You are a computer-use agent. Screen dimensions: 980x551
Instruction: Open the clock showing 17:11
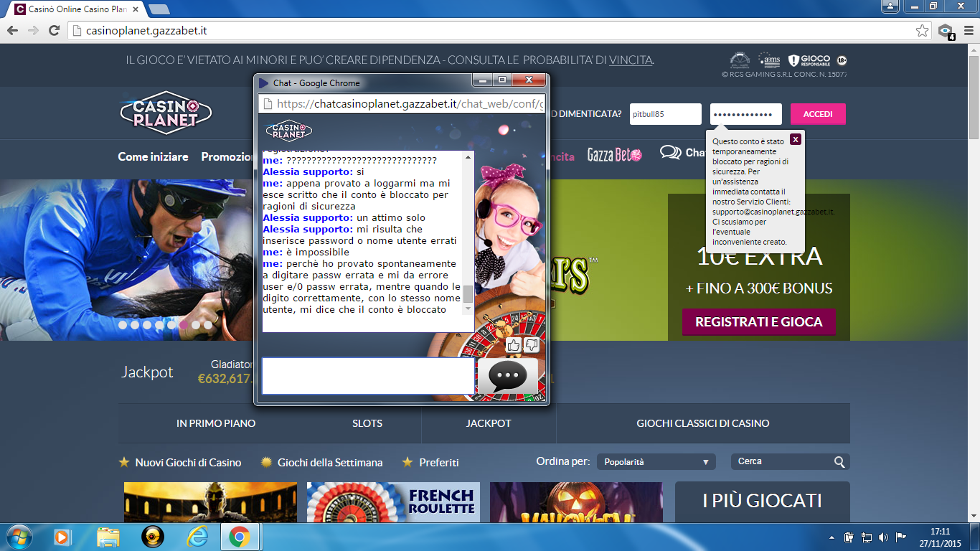tap(940, 537)
